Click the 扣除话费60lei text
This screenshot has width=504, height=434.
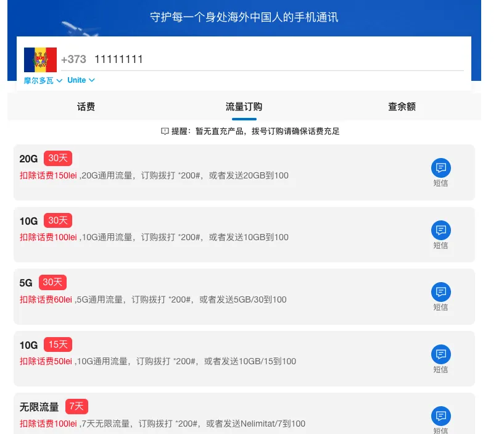click(46, 299)
